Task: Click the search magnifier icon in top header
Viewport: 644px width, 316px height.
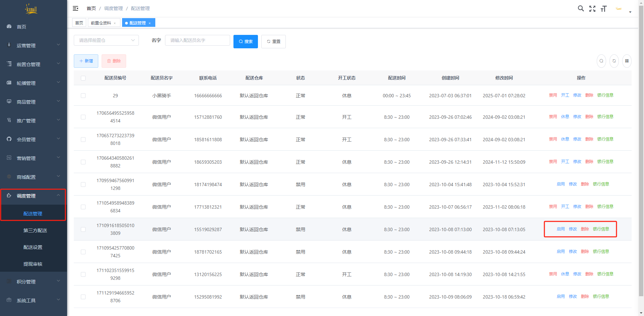Action: pos(581,8)
